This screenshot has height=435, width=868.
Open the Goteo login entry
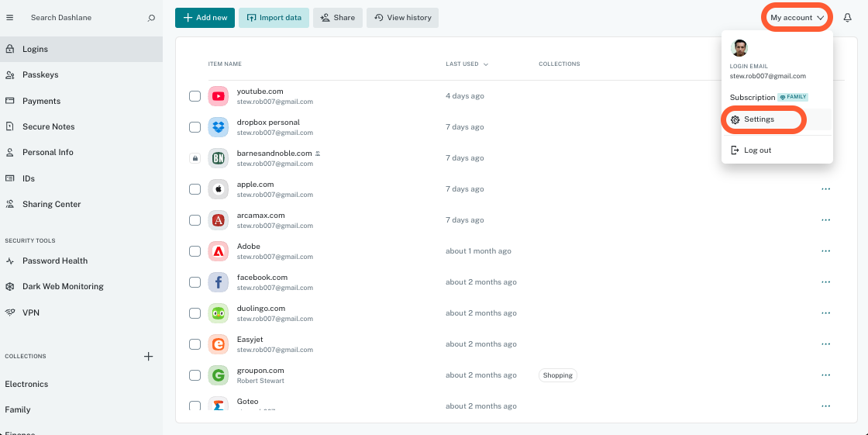pyautogui.click(x=247, y=402)
